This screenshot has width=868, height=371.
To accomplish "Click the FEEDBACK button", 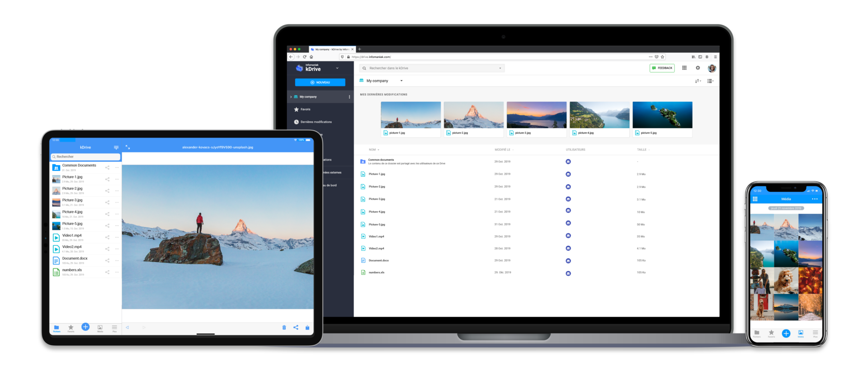I will [x=662, y=68].
